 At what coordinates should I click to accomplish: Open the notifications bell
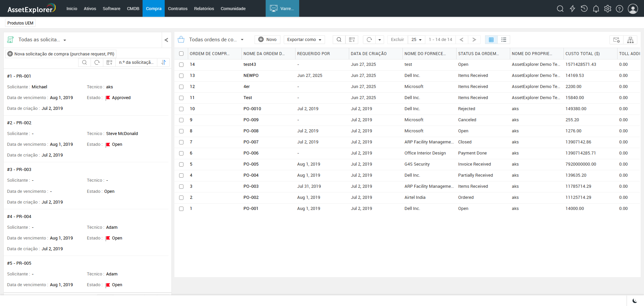pos(596,9)
